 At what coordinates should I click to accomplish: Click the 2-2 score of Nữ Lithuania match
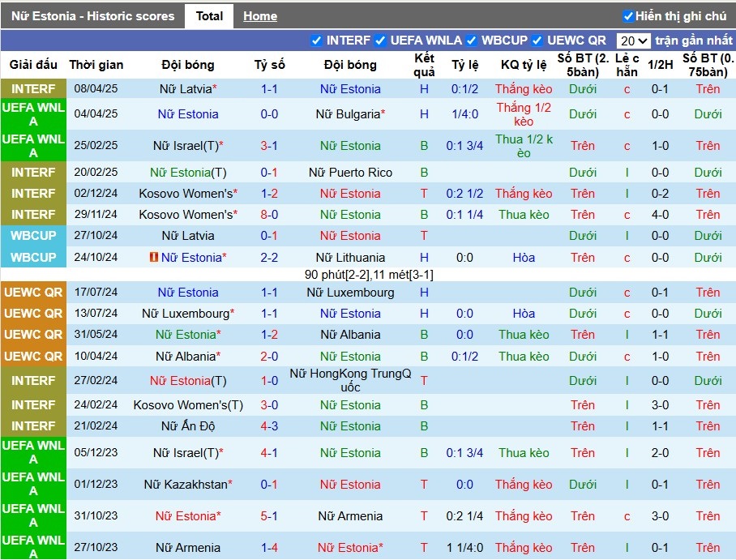[269, 258]
